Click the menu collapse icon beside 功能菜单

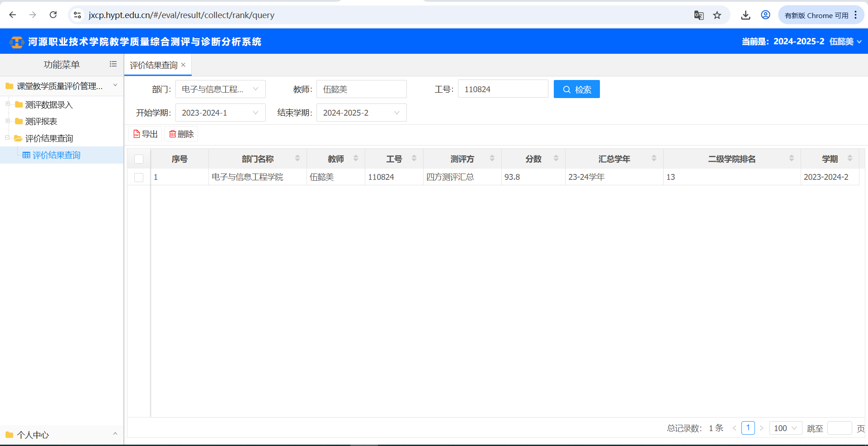click(113, 64)
